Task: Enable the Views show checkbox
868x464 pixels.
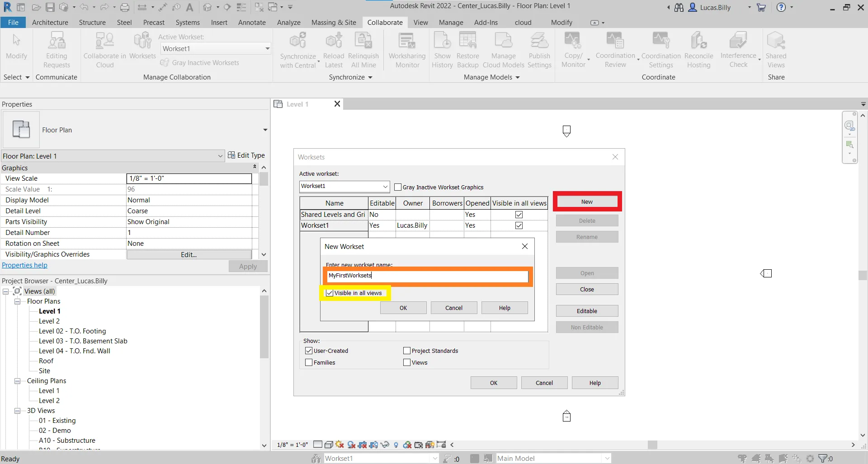Action: click(x=407, y=362)
